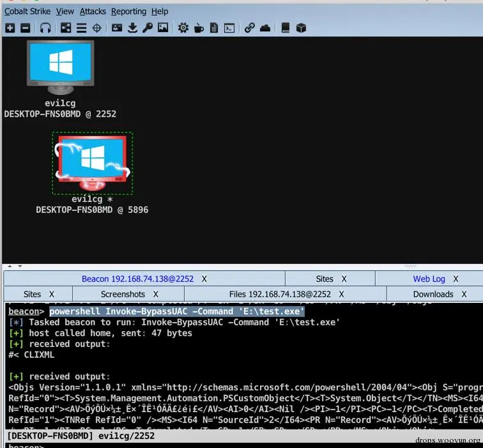This screenshot has width=483, height=448.
Task: Close the Web Log tab
Action: [456, 279]
